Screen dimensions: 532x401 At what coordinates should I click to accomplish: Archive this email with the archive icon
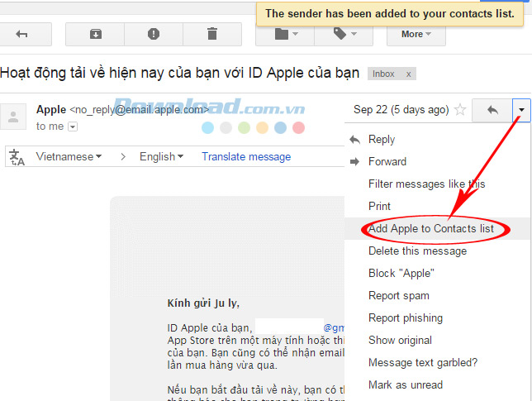(95, 34)
